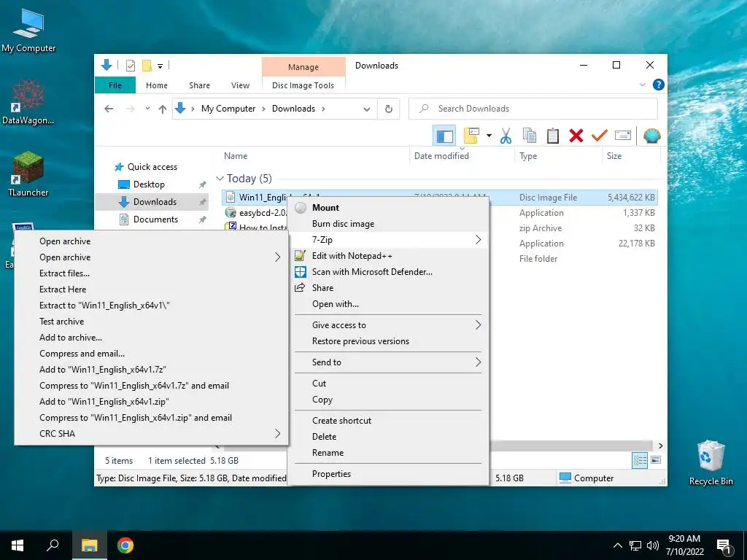Click horizontal scrollbar right arrow
This screenshot has height=560, width=747.
coord(660,446)
